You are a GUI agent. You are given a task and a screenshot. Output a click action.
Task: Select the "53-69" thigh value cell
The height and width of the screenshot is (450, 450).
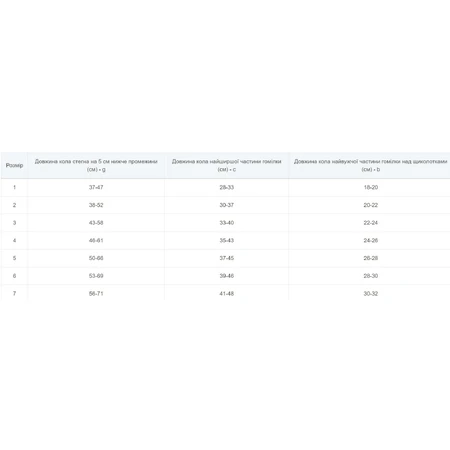[x=96, y=276]
